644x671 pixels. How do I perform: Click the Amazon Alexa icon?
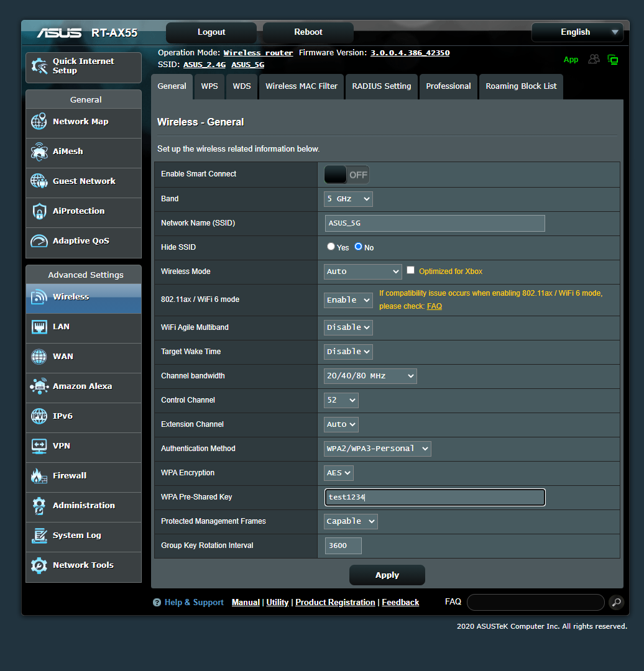point(39,386)
